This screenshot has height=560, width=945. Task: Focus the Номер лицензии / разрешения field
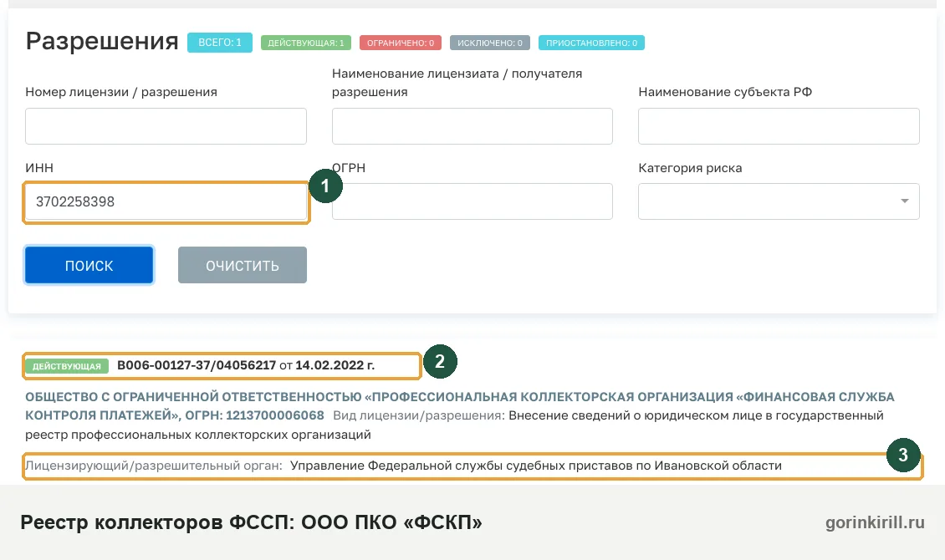pos(166,126)
